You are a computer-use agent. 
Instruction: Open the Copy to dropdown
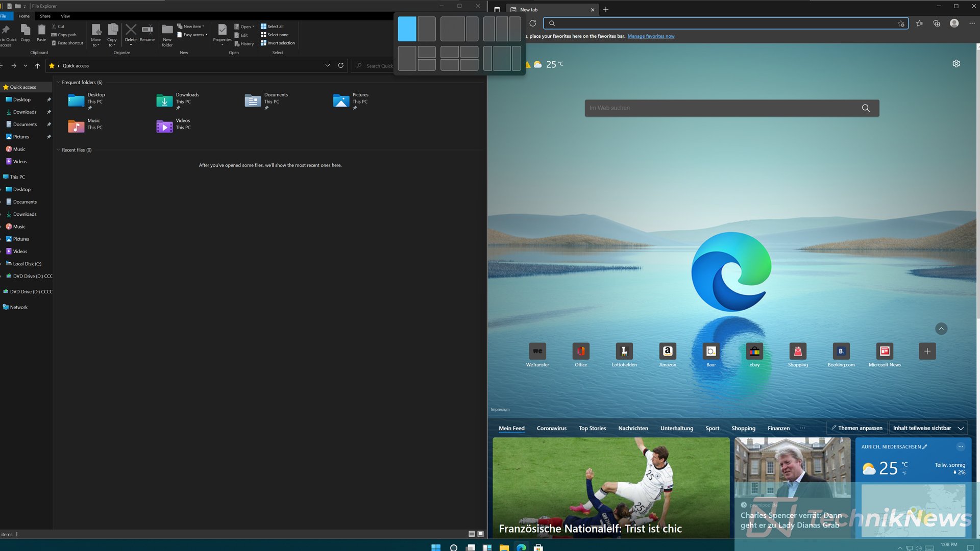pyautogui.click(x=112, y=35)
